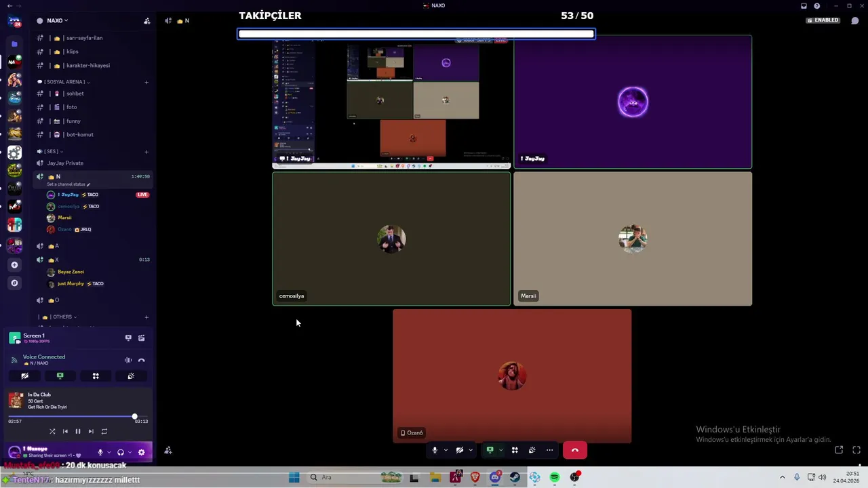Toggle screen share in bottom call controls
The image size is (868, 488).
coord(490,450)
